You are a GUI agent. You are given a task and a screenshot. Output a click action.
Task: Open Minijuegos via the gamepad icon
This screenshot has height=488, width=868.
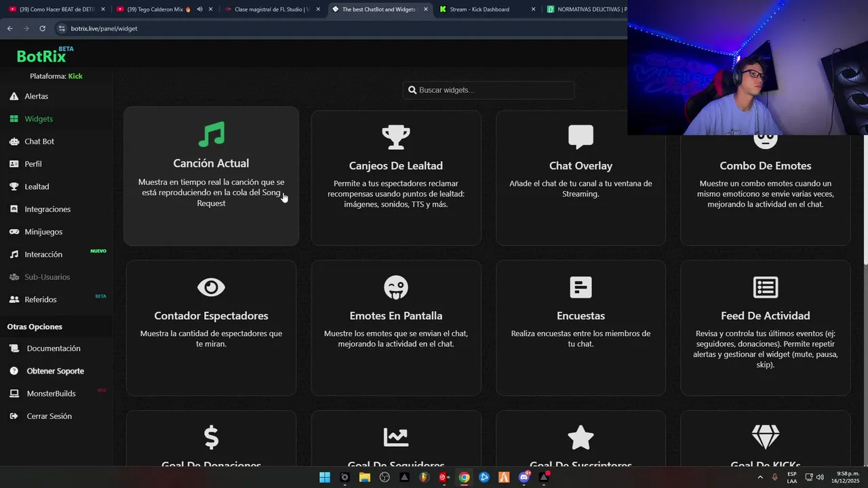pos(14,232)
